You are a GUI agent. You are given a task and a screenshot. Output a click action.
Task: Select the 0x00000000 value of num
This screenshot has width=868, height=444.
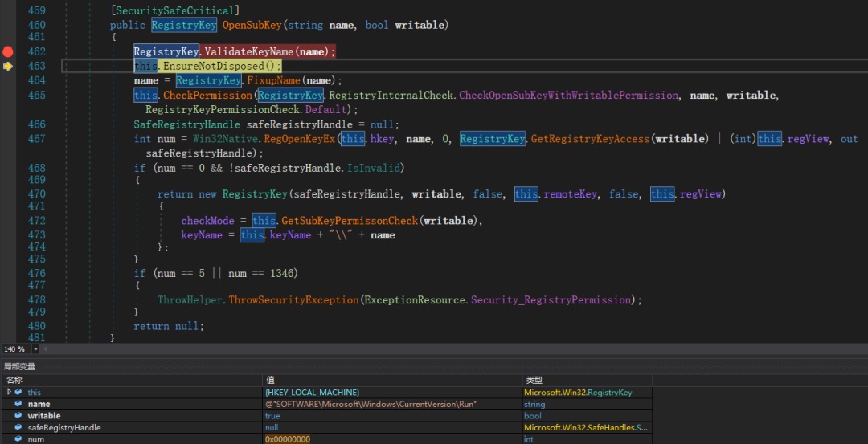(x=288, y=439)
